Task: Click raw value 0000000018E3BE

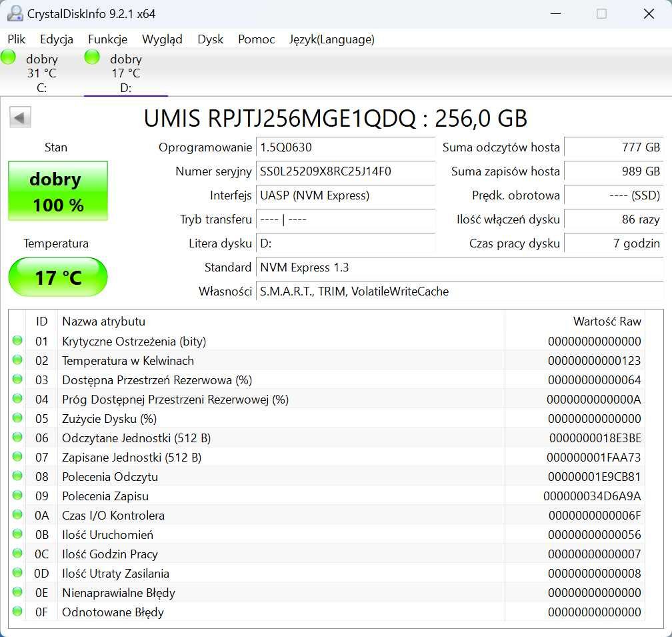Action: coord(595,438)
